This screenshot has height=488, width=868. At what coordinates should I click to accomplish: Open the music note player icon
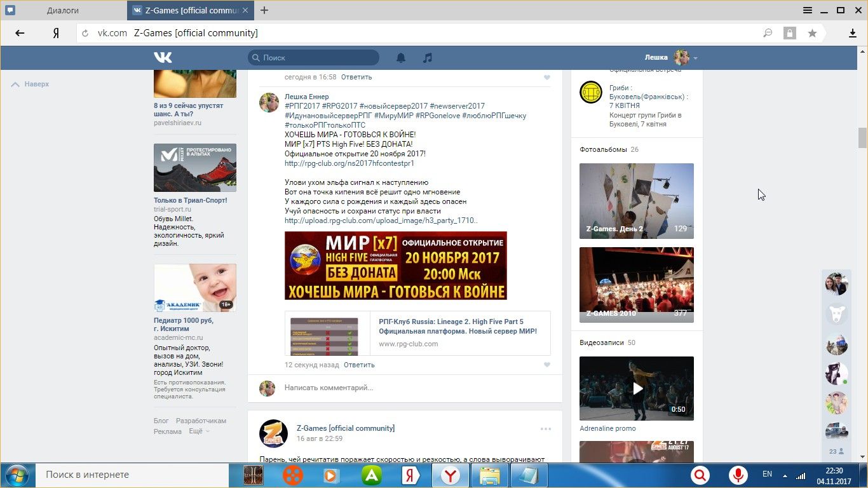point(428,58)
